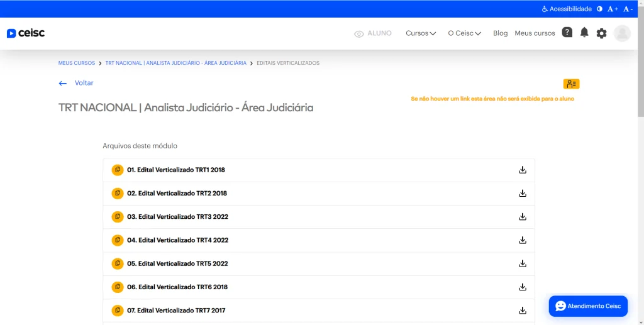This screenshot has width=644, height=325.
Task: Decrease font size with A-
Action: click(x=628, y=9)
